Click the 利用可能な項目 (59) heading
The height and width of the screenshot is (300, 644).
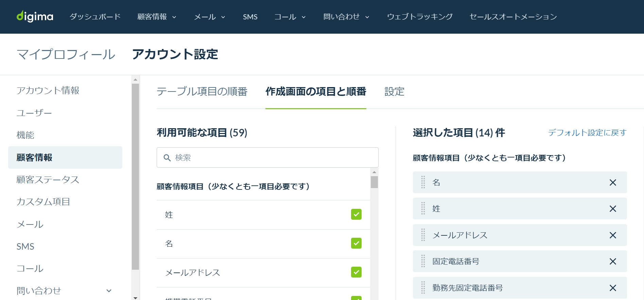(x=202, y=133)
